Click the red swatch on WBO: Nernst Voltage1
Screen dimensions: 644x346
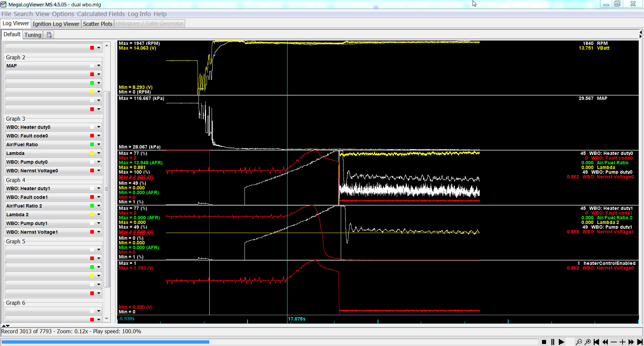coord(92,232)
